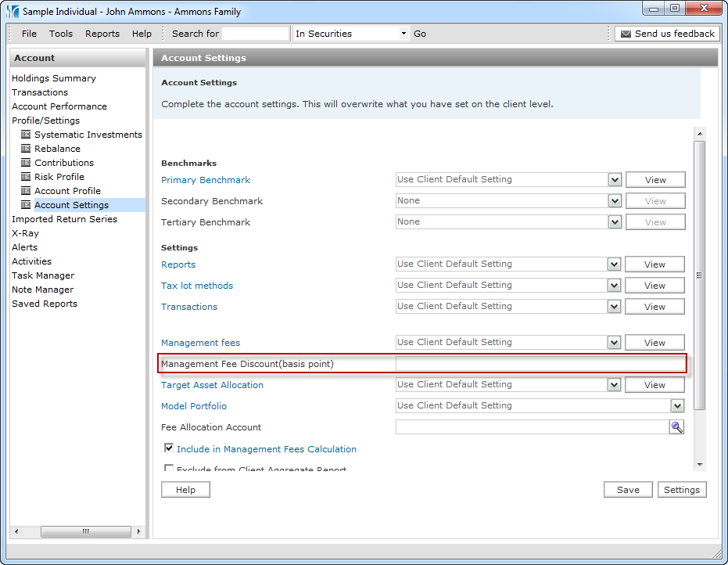Click the Systematic Investments list icon
This screenshot has height=565, width=728.
26,135
